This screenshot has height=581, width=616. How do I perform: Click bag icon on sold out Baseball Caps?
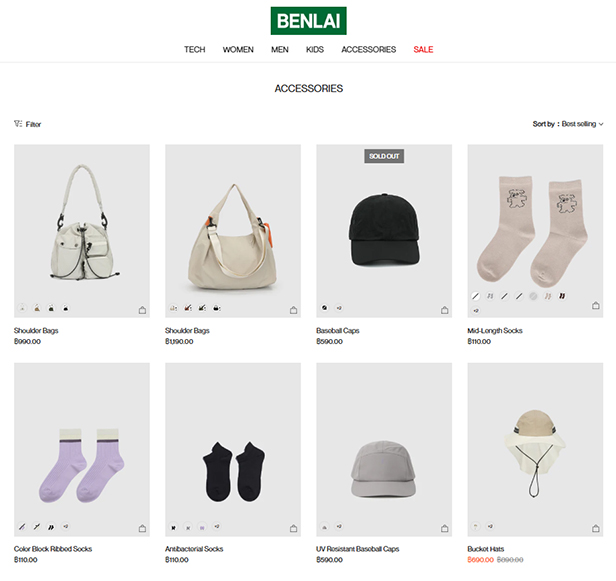[444, 310]
